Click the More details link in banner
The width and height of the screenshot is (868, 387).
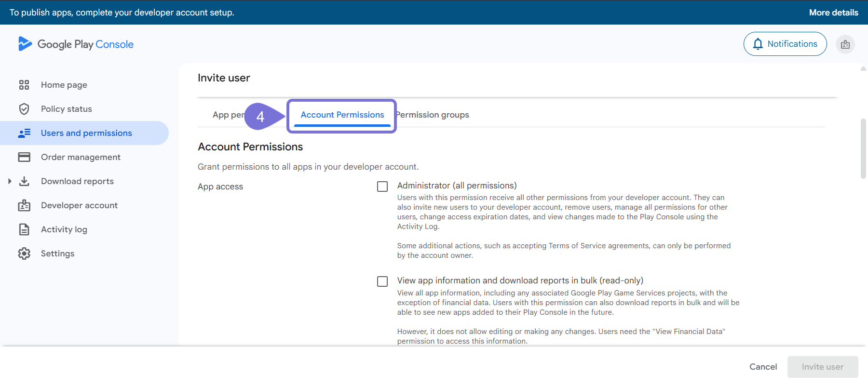(833, 13)
